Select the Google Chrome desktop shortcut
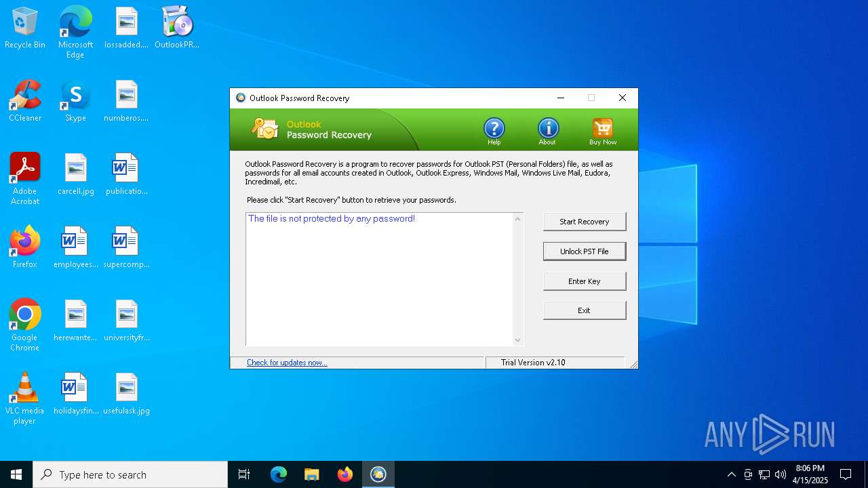 (x=25, y=325)
